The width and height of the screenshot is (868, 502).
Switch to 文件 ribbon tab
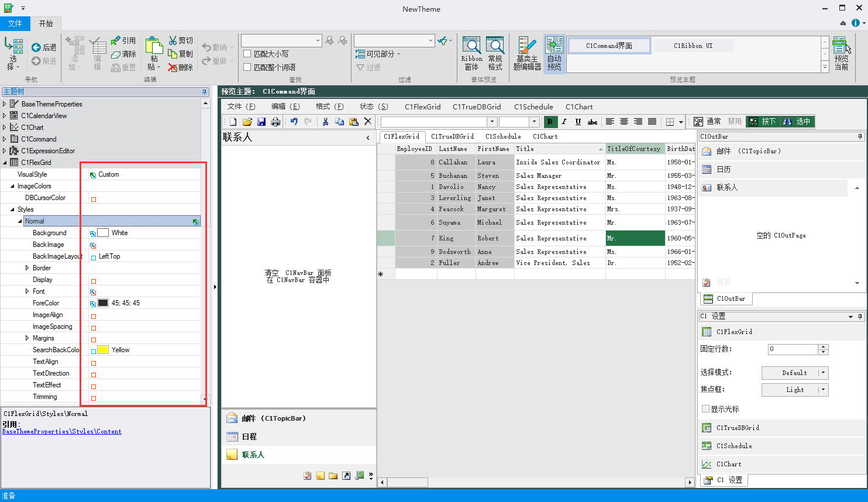coord(15,23)
